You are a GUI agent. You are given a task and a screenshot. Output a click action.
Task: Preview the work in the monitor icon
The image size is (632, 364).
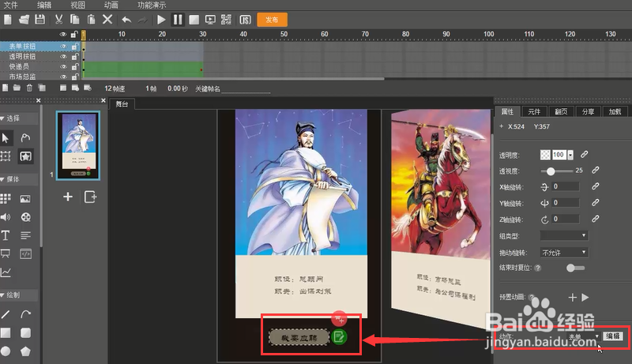click(x=210, y=19)
